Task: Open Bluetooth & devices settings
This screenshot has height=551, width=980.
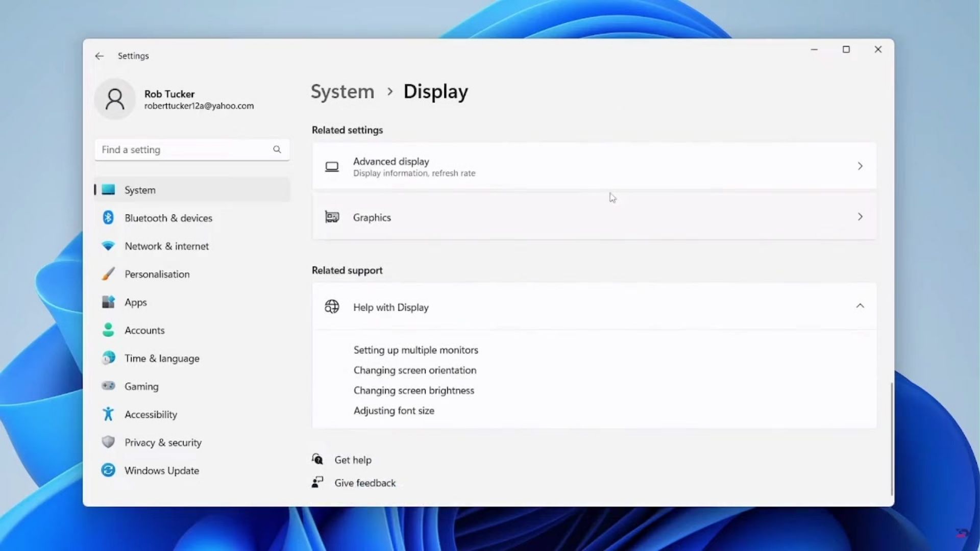Action: click(x=192, y=218)
